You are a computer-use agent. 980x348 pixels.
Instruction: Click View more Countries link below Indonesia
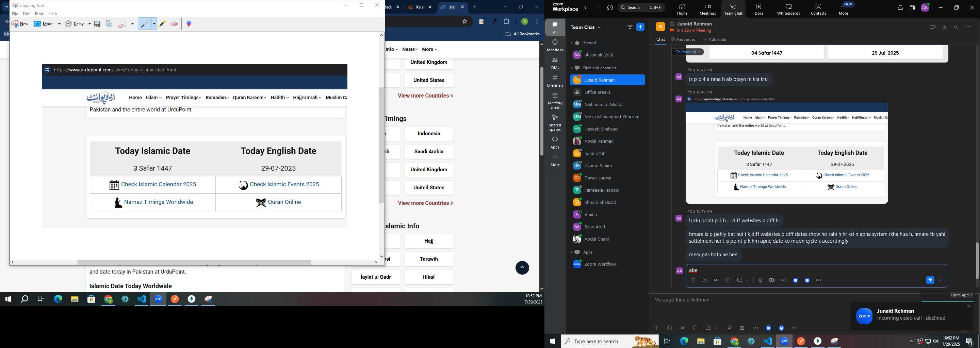pyautogui.click(x=425, y=203)
